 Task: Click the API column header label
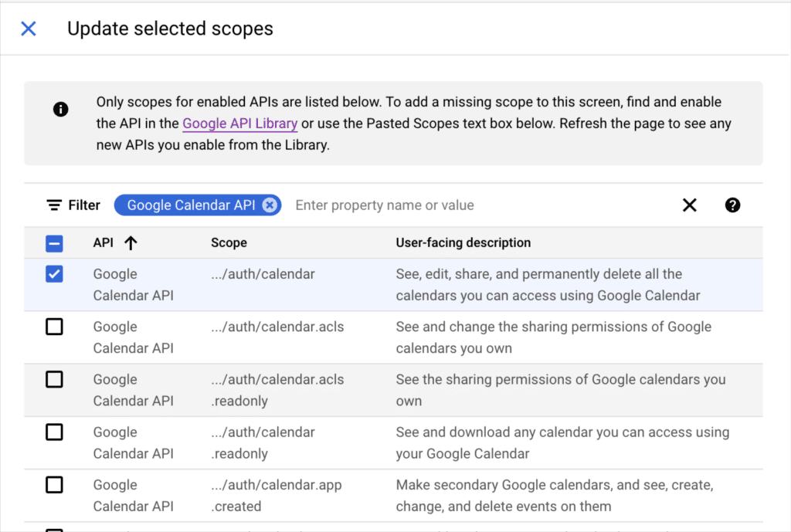103,242
